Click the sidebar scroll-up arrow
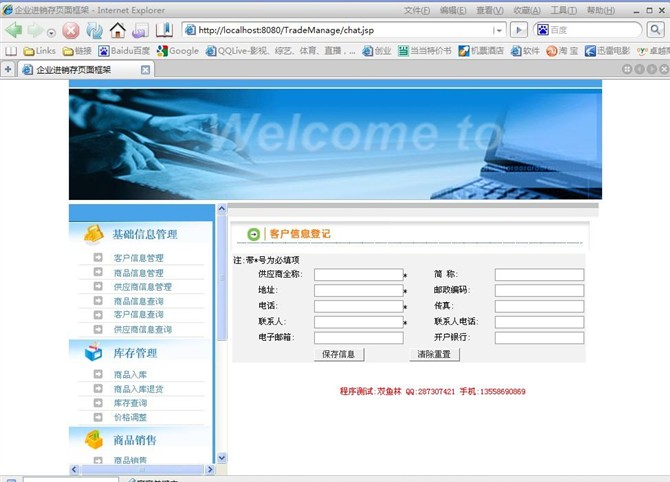Image resolution: width=670 pixels, height=482 pixels. coord(222,209)
